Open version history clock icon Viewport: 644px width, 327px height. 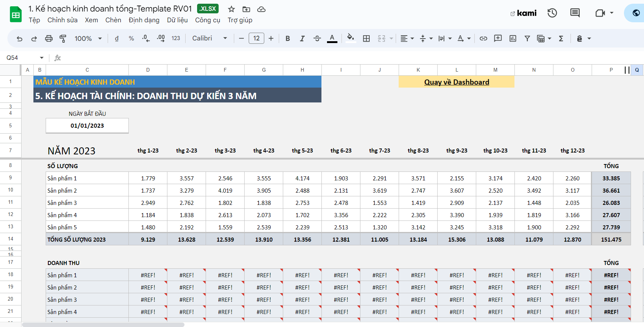pyautogui.click(x=552, y=13)
